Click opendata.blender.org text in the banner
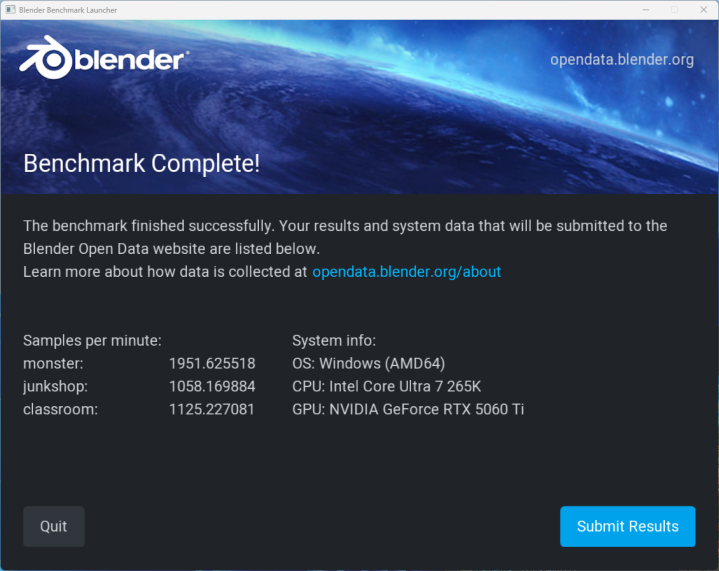This screenshot has height=571, width=719. pyautogui.click(x=622, y=60)
